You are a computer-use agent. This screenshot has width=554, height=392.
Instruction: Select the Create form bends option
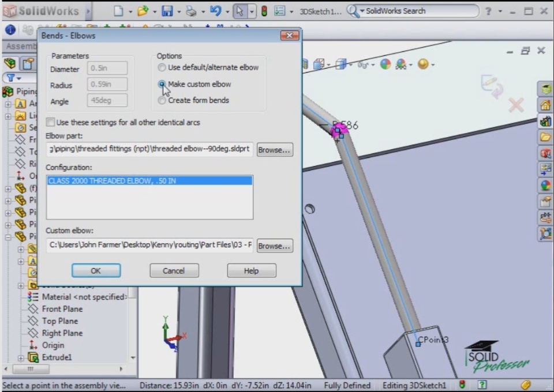tap(162, 100)
